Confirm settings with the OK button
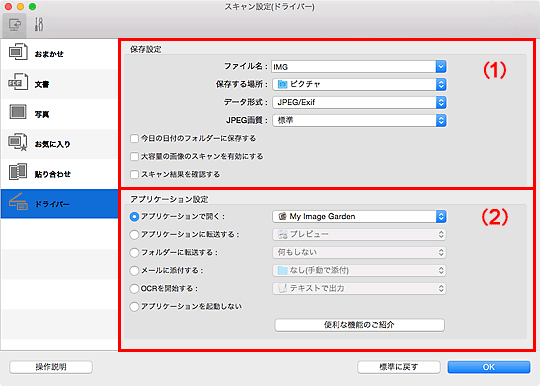This screenshot has width=540, height=386. pyautogui.click(x=489, y=367)
